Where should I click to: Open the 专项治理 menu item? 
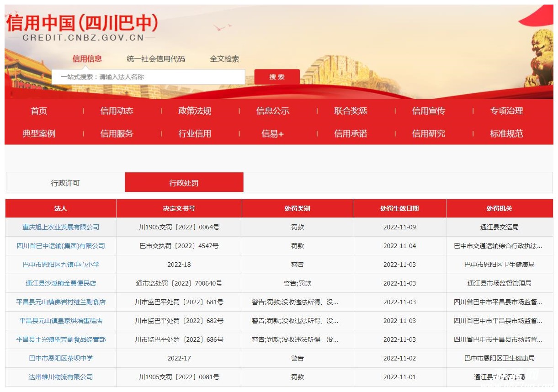506,111
